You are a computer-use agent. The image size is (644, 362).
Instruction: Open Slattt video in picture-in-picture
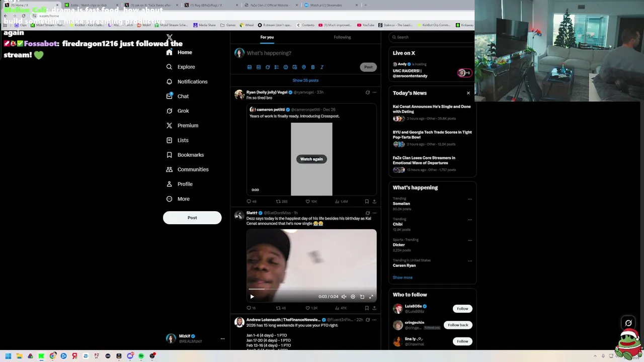point(362,297)
